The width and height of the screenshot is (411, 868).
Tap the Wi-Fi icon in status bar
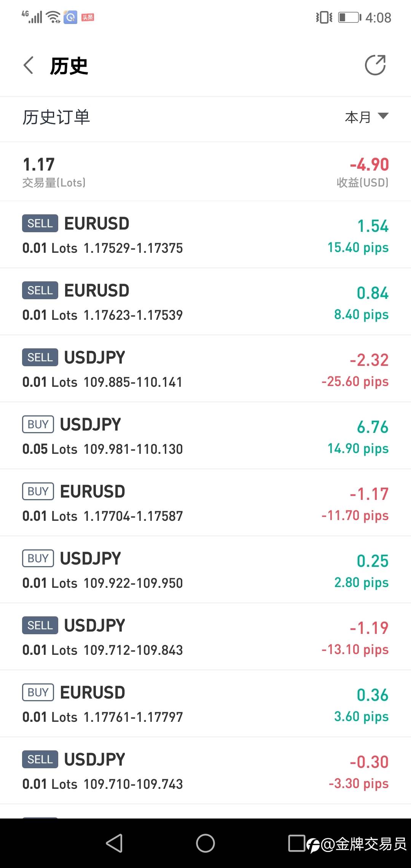[x=53, y=17]
